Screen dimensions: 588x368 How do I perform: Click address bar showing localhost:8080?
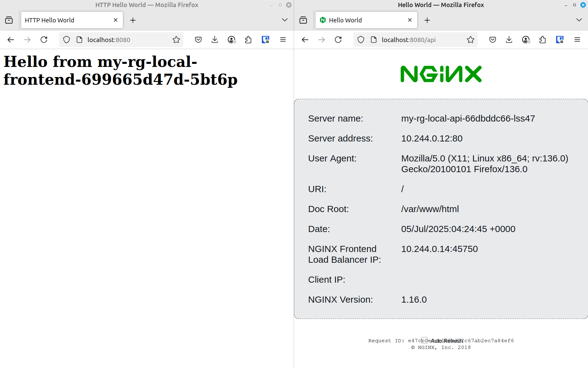pyautogui.click(x=121, y=40)
